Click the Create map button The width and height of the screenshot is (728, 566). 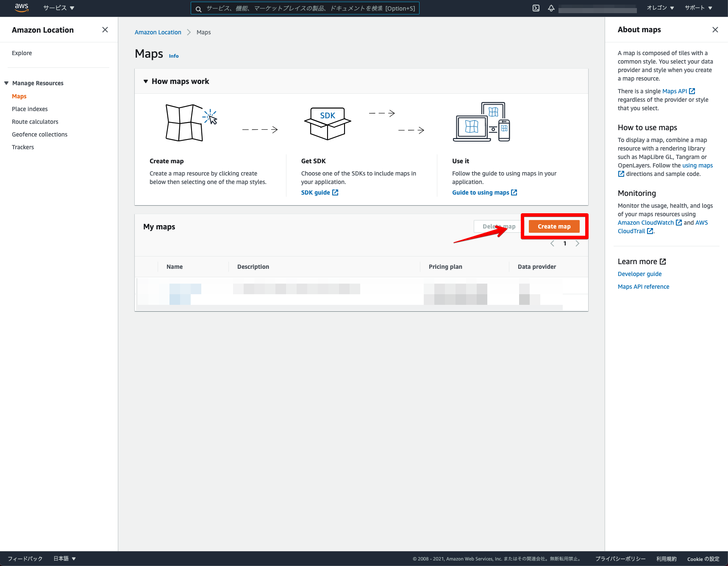pyautogui.click(x=554, y=226)
